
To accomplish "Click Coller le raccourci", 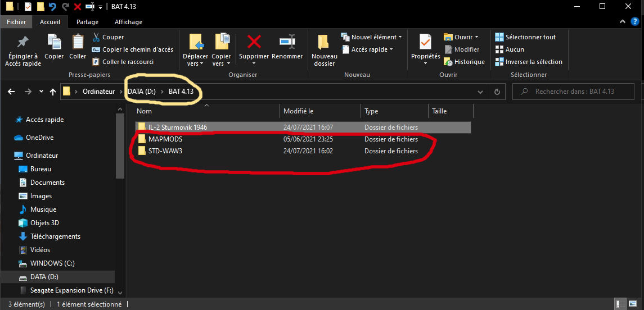I will pos(123,62).
